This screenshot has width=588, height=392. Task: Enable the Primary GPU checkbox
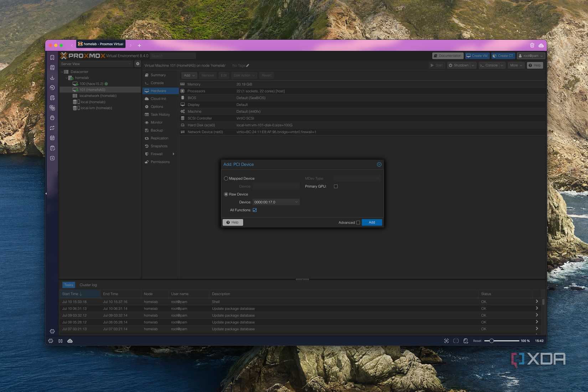tap(336, 186)
